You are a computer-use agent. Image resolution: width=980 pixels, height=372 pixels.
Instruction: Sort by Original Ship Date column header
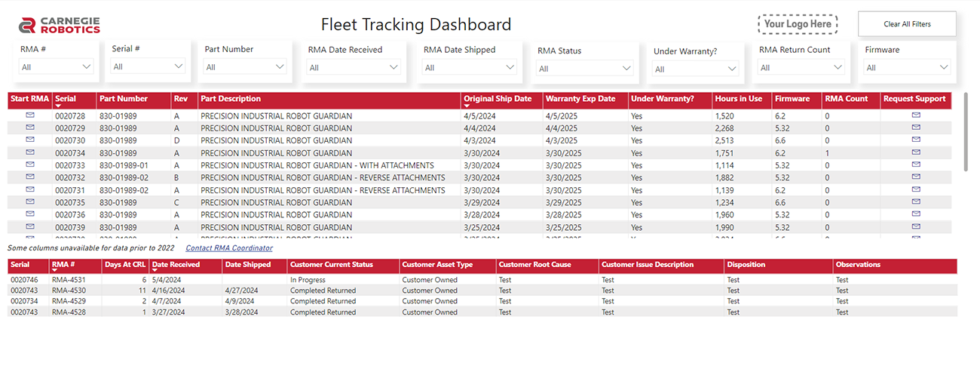click(x=498, y=99)
